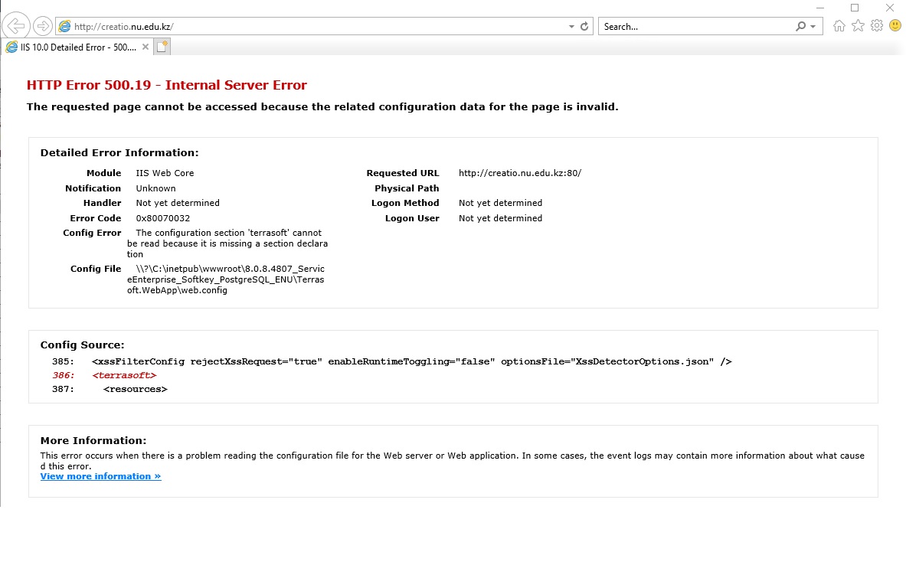Click the Internet Explorer page icon in address bar

pyautogui.click(x=64, y=26)
